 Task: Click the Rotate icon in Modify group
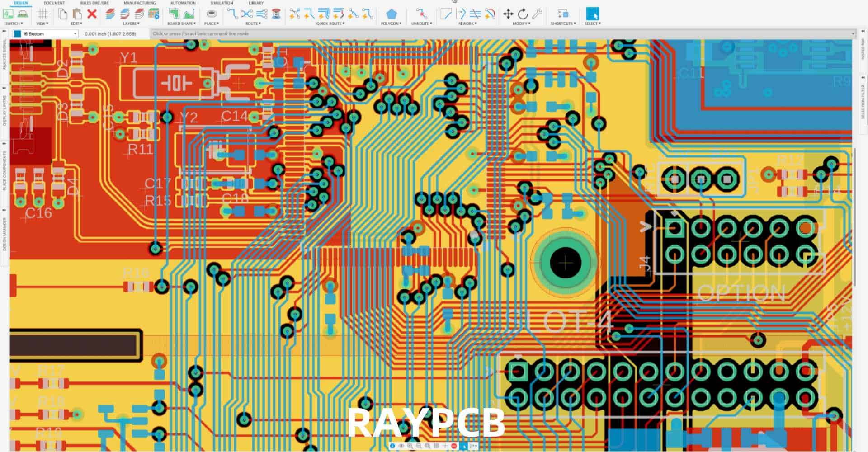pos(523,14)
